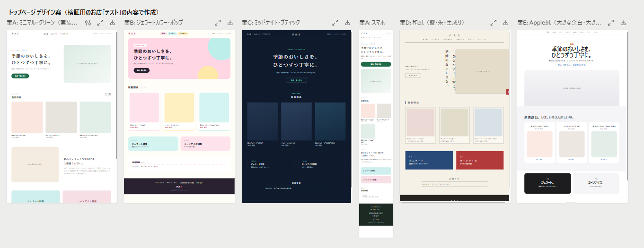The height and width of the screenshot is (248, 644).
Task: Click the dark CTA button in 案B pink hero
Action: pos(141,70)
